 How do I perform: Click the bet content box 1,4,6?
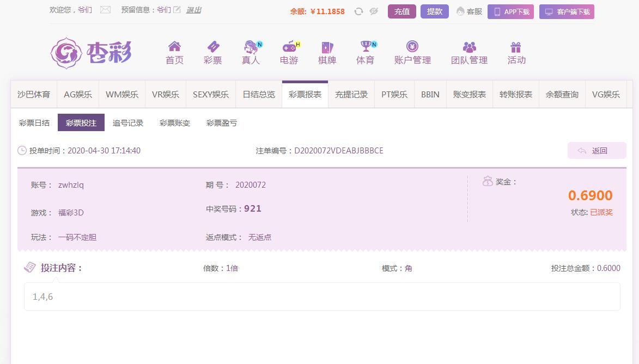(322, 297)
